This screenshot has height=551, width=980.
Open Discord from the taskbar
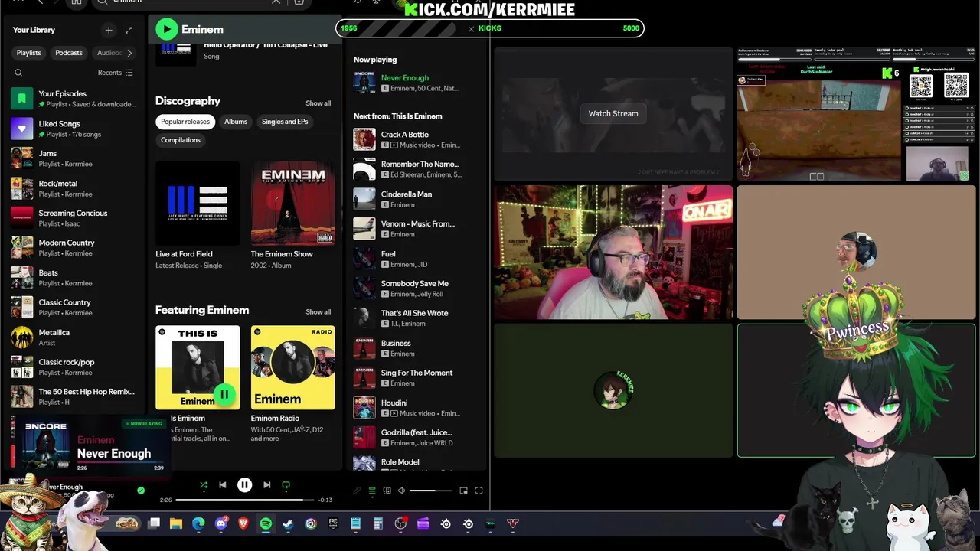click(x=221, y=523)
